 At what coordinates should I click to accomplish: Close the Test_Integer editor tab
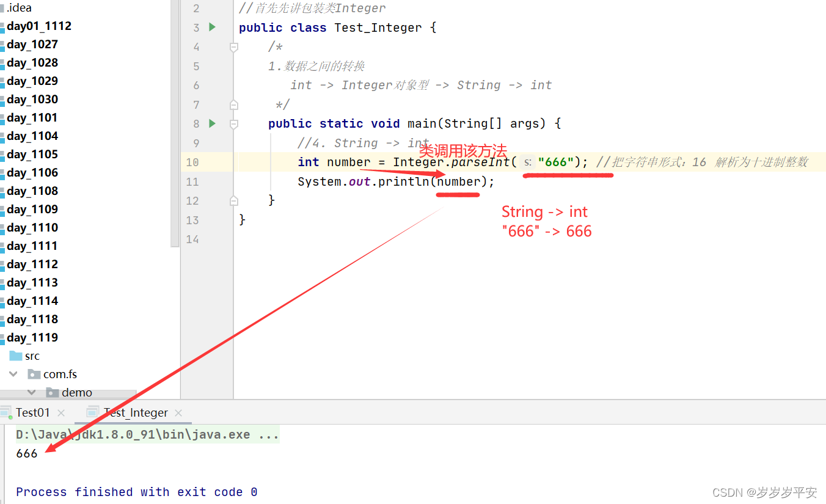pos(177,412)
